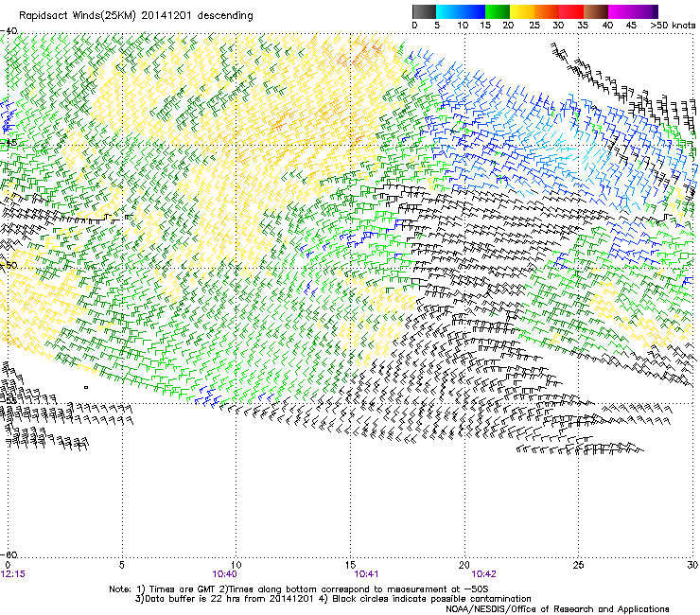The image size is (700, 615).
Task: Select the "-60" latitude axis label
Action: click(9, 554)
